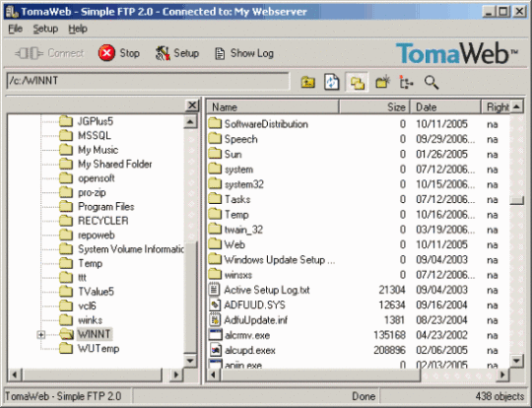The height and width of the screenshot is (408, 532).
Task: Click tree panel scroll down arrow
Action: [190, 361]
